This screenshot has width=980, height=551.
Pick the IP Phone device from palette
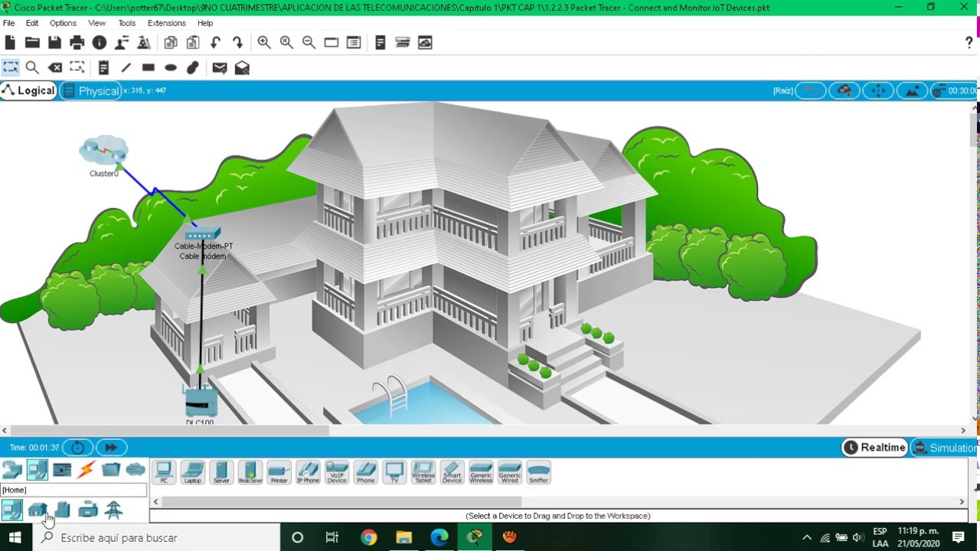click(x=308, y=472)
